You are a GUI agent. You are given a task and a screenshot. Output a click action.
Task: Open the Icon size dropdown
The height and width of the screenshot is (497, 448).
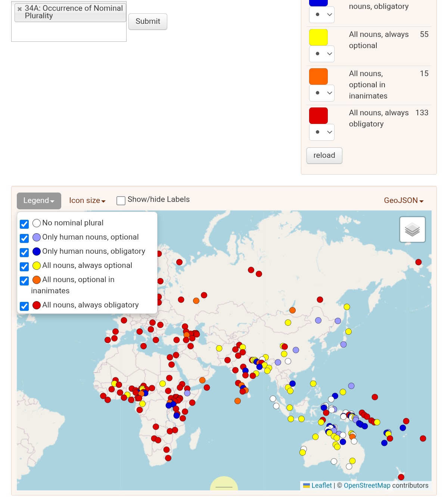pos(87,201)
